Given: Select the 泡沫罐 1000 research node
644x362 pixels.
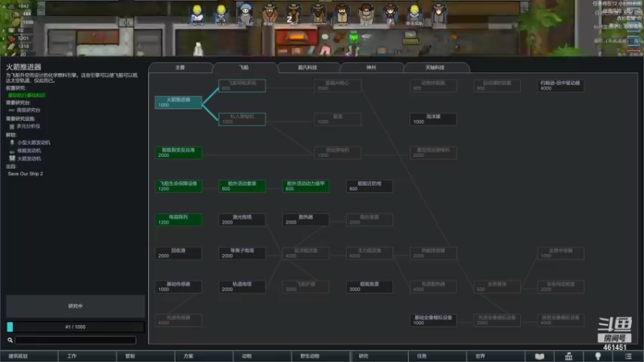Looking at the screenshot, I should 433,119.
